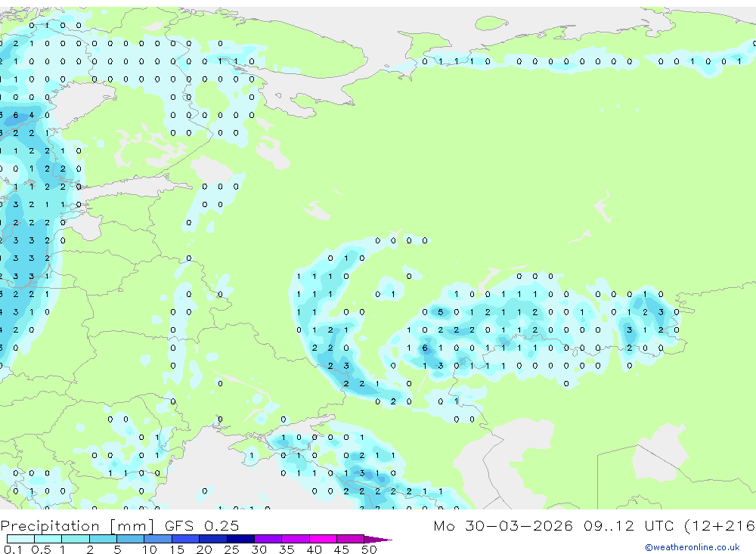756x554 pixels.
Task: Select the 45–50 mm legend color box
Action: click(x=351, y=539)
